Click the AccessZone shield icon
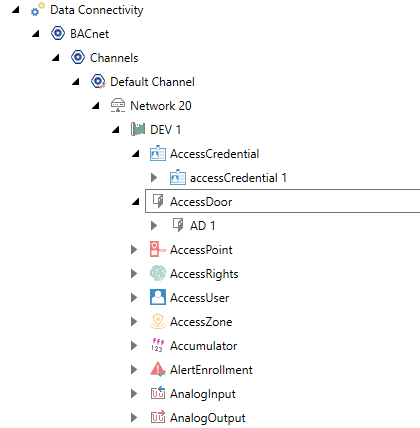 pos(158,321)
